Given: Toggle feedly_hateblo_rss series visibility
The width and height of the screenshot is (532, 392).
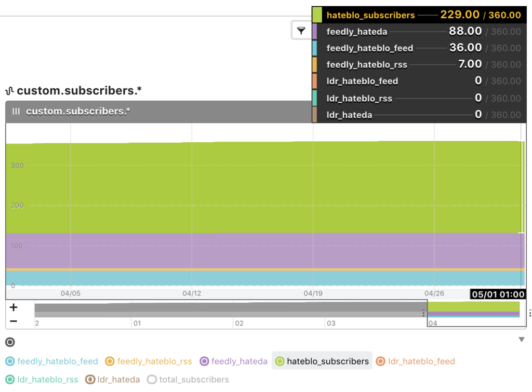Looking at the screenshot, I should 149,361.
